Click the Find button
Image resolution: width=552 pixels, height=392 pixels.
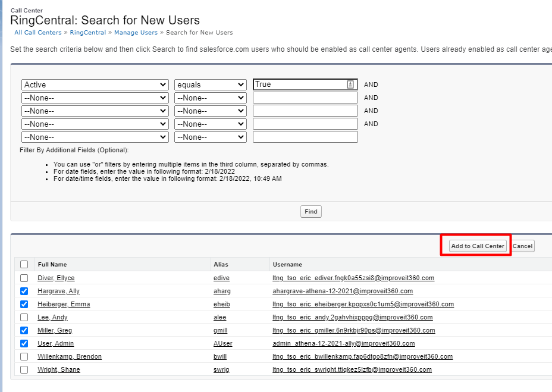point(311,212)
